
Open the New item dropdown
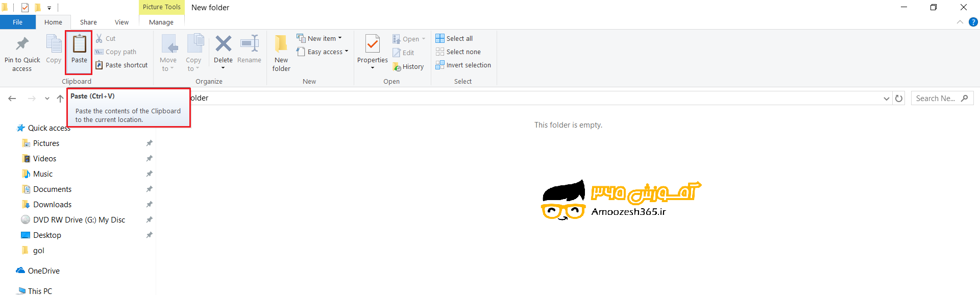(x=320, y=38)
